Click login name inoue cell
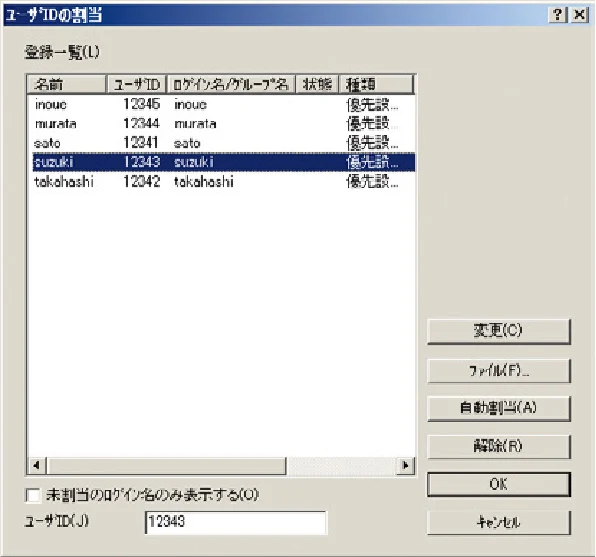The image size is (596, 557). point(190,105)
